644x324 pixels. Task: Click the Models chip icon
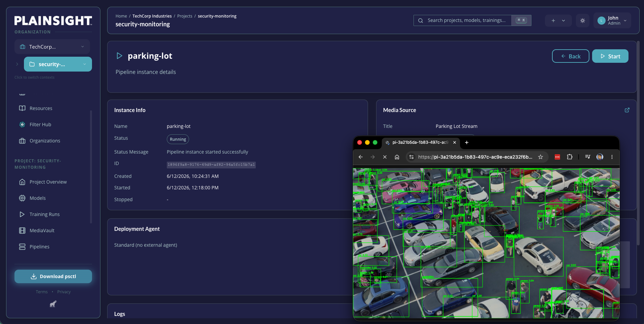[x=22, y=198]
